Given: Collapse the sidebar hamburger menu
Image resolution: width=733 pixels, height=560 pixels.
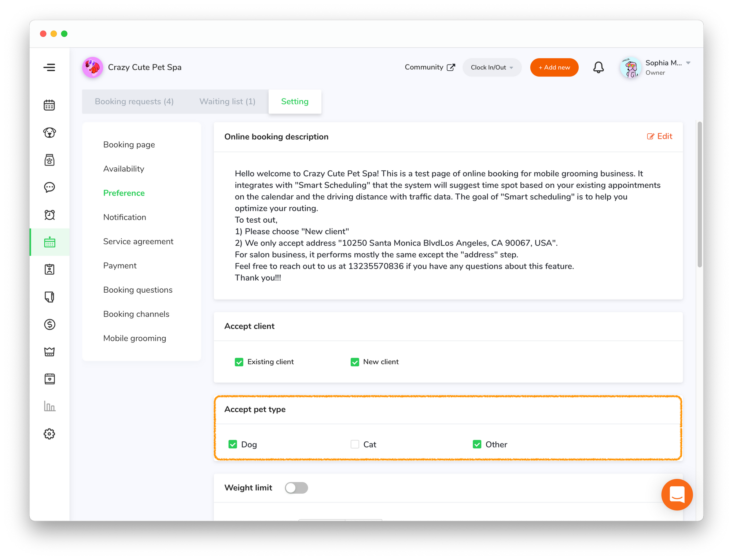Looking at the screenshot, I should [x=49, y=67].
